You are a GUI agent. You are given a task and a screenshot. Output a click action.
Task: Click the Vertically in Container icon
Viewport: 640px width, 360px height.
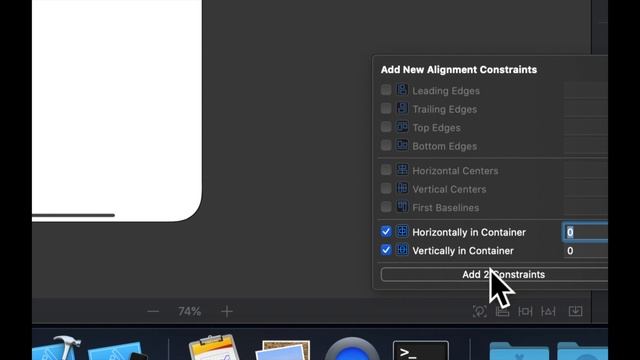(402, 250)
